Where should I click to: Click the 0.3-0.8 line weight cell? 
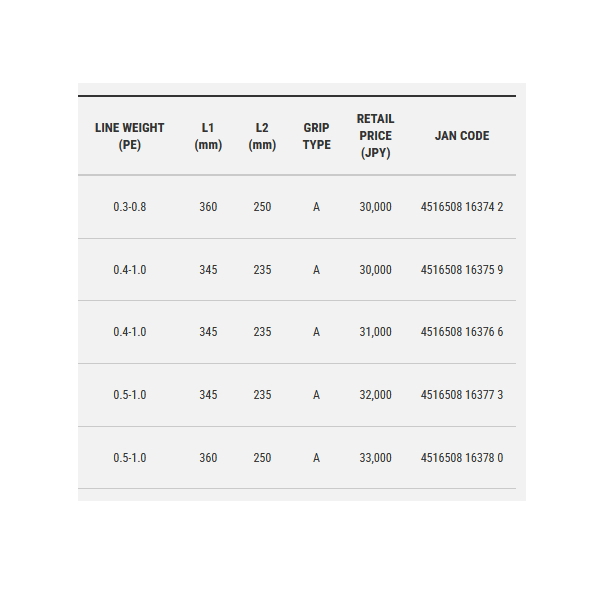[x=130, y=207]
